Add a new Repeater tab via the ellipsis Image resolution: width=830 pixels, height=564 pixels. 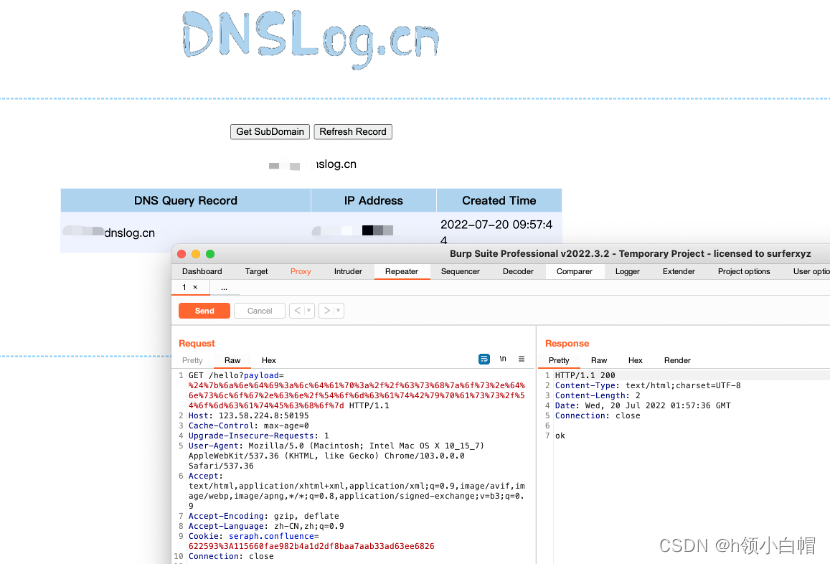pos(224,288)
